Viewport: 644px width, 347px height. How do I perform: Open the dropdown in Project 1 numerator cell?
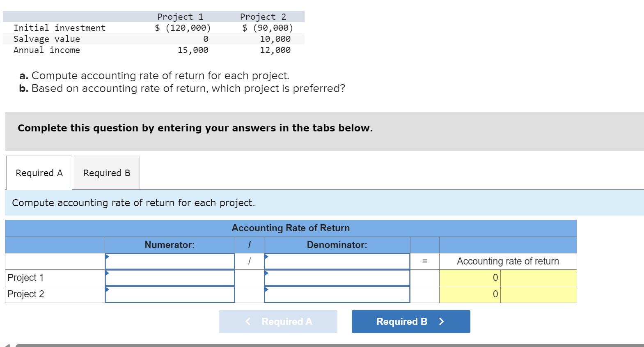click(x=108, y=273)
